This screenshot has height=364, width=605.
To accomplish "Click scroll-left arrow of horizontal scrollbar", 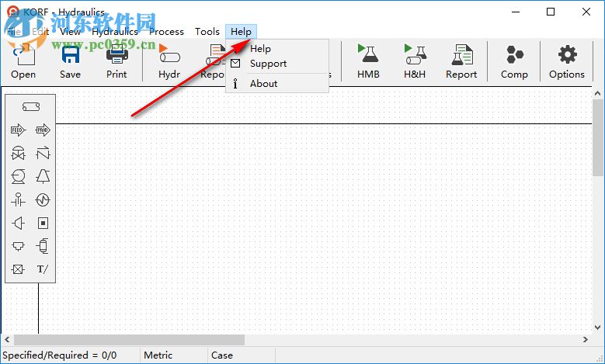I will pos(7,340).
